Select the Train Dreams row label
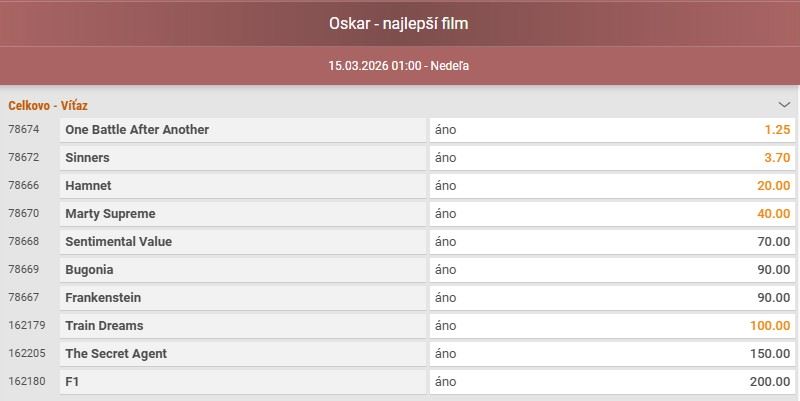Viewport: 800px width, 401px height. coord(104,326)
